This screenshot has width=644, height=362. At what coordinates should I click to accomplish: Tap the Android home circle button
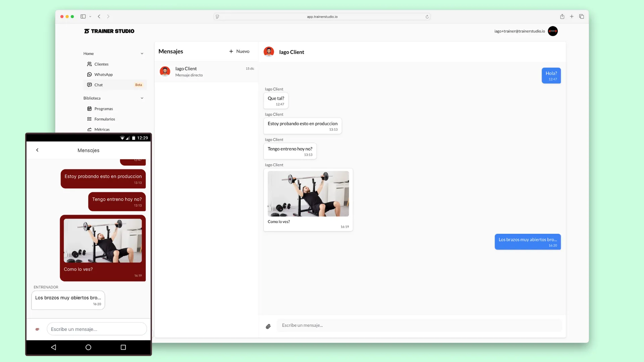88,347
